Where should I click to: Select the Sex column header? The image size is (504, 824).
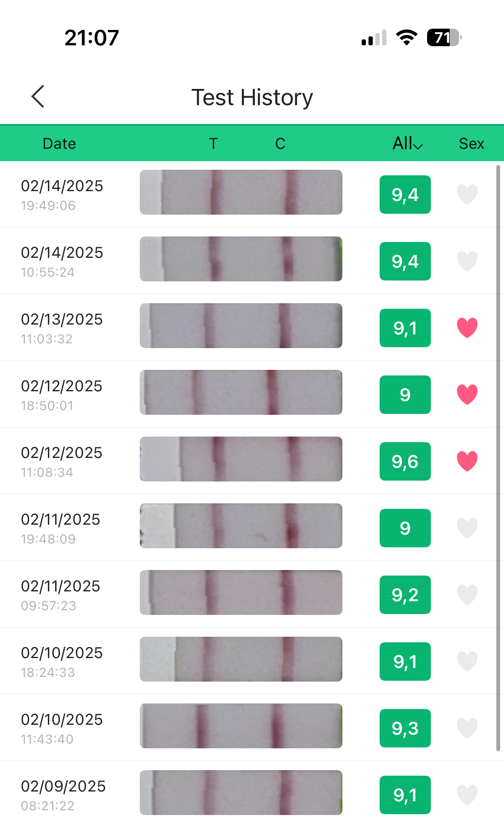tap(471, 144)
